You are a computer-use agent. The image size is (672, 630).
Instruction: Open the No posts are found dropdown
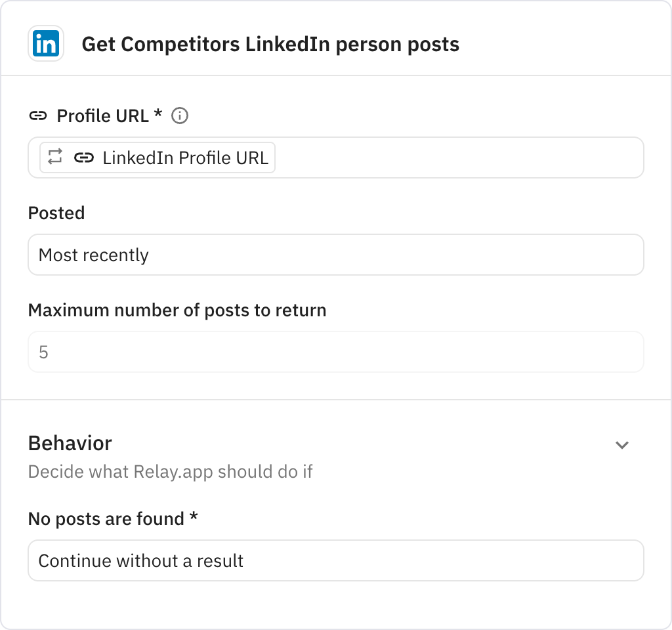click(336, 560)
